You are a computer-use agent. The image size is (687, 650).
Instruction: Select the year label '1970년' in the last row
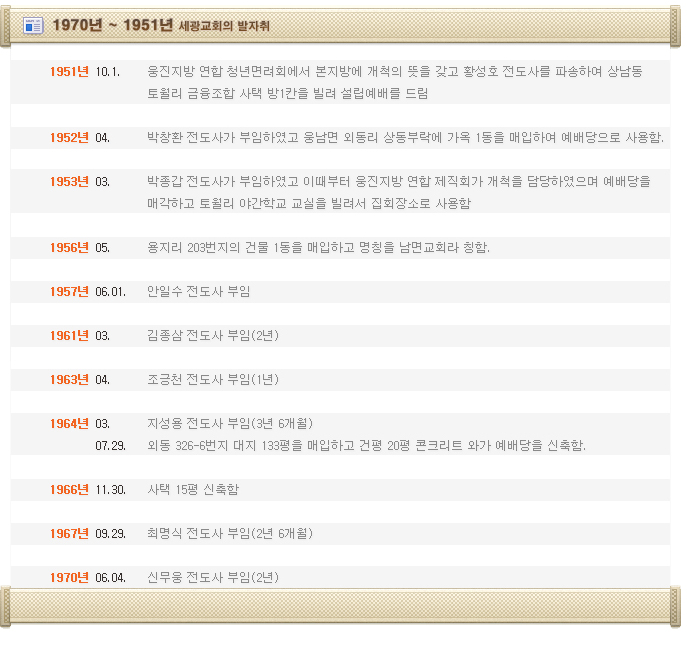[69, 577]
